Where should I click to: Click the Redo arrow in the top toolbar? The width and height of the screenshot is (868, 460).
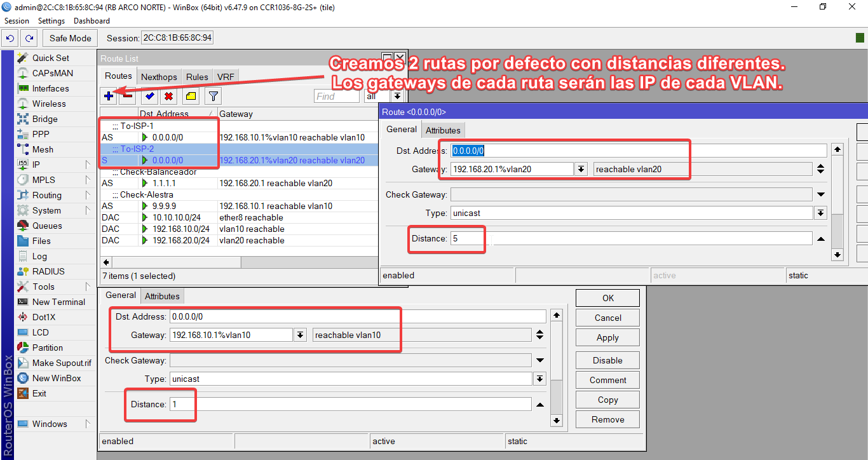pos(29,38)
